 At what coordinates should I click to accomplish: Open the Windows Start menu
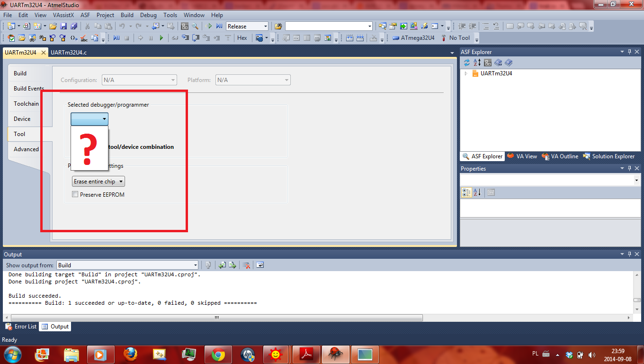point(12,354)
